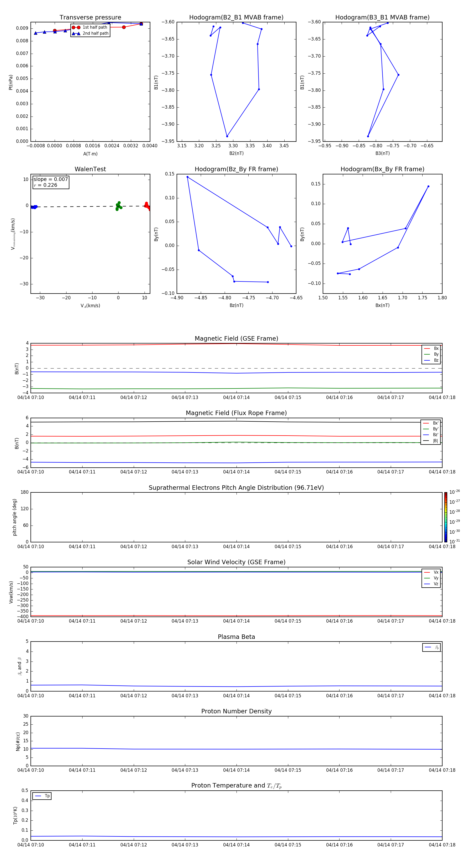Click the 'Vx' velocity legend entry

click(x=431, y=573)
